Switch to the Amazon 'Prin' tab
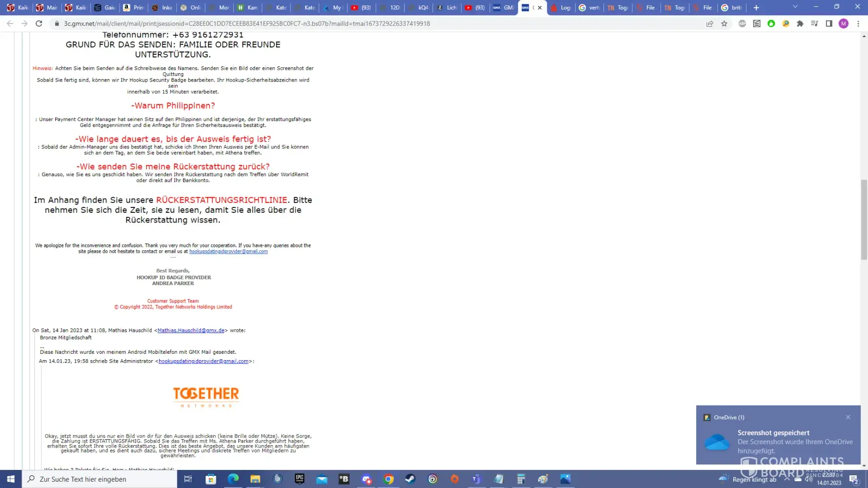This screenshot has width=868, height=488. pyautogui.click(x=133, y=7)
